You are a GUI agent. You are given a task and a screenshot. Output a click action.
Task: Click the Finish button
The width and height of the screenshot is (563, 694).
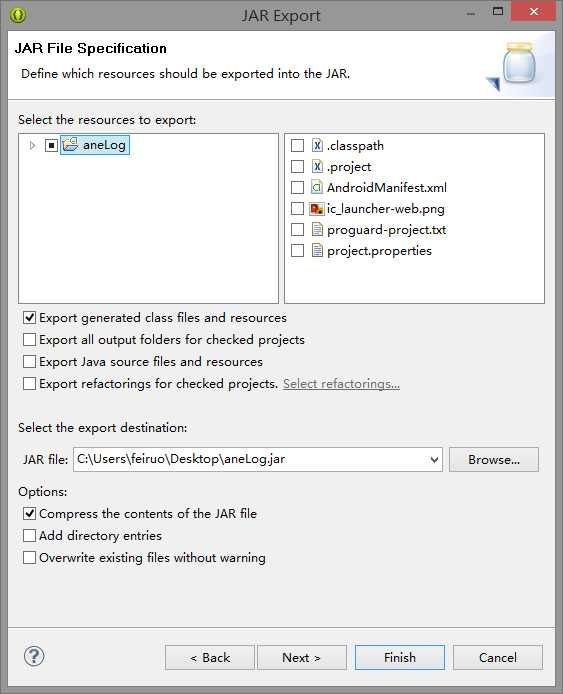[x=400, y=657]
